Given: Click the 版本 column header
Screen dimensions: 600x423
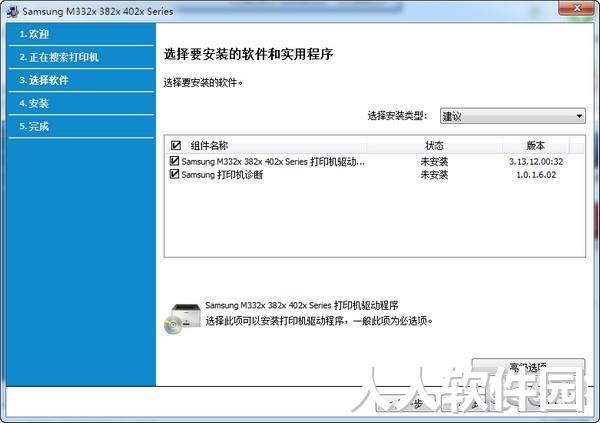Looking at the screenshot, I should pyautogui.click(x=536, y=145).
